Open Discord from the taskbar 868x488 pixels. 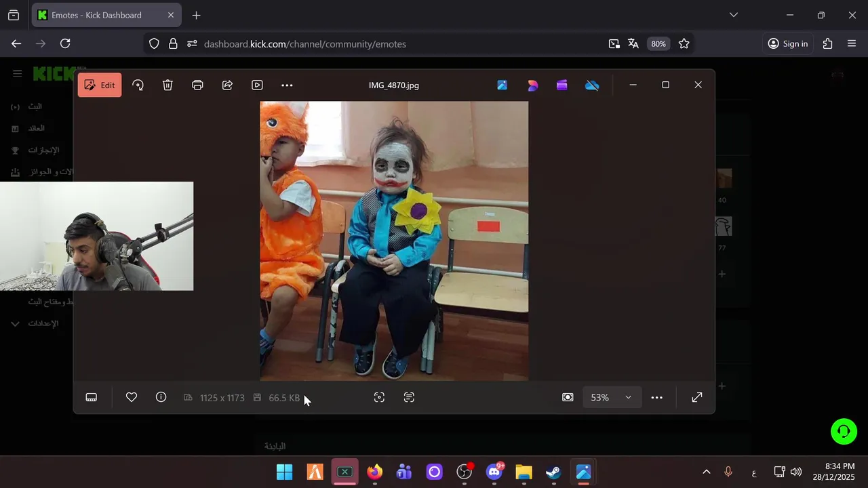click(494, 472)
